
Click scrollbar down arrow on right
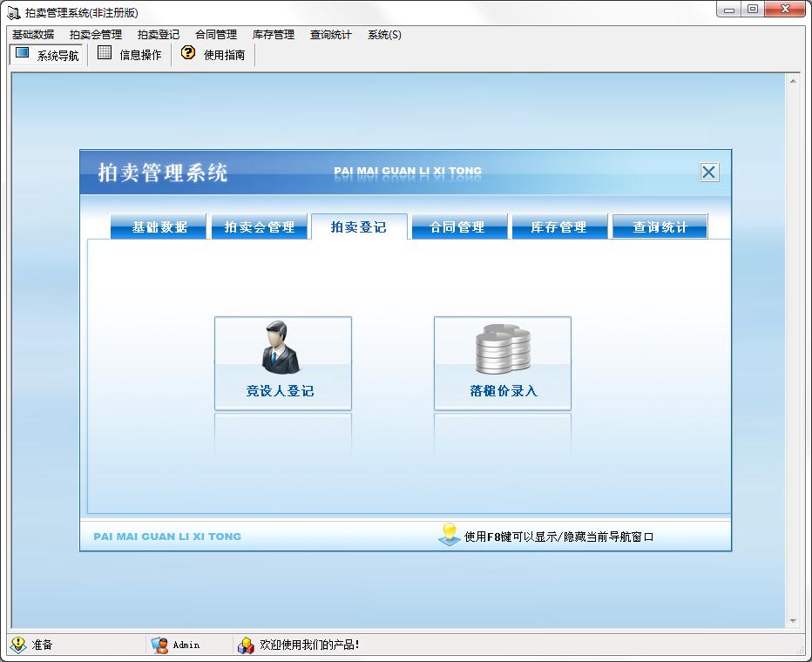(792, 620)
